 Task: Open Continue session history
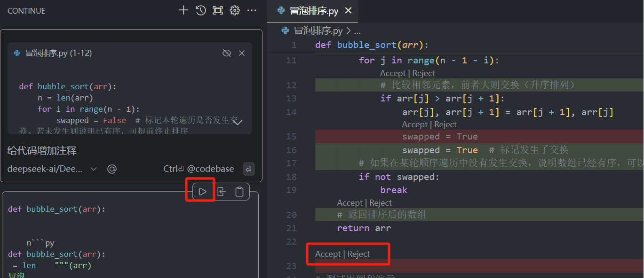tap(201, 10)
